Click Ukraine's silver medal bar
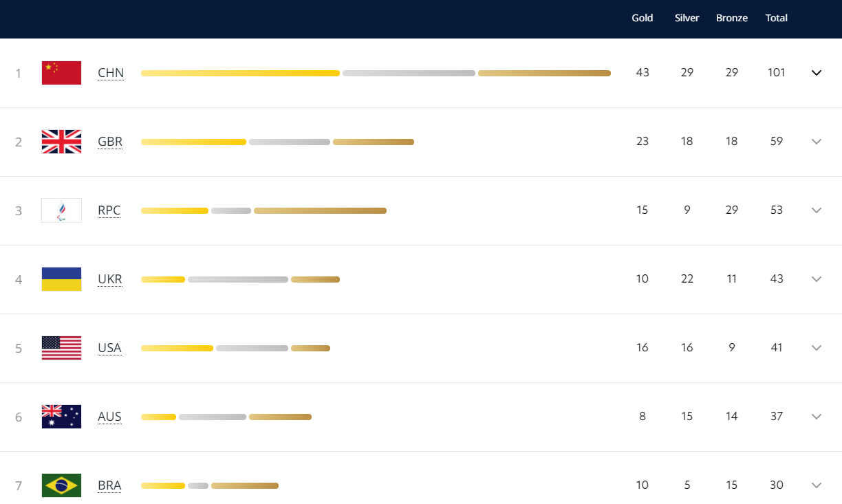Screen dimensions: 842x504 coord(238,279)
